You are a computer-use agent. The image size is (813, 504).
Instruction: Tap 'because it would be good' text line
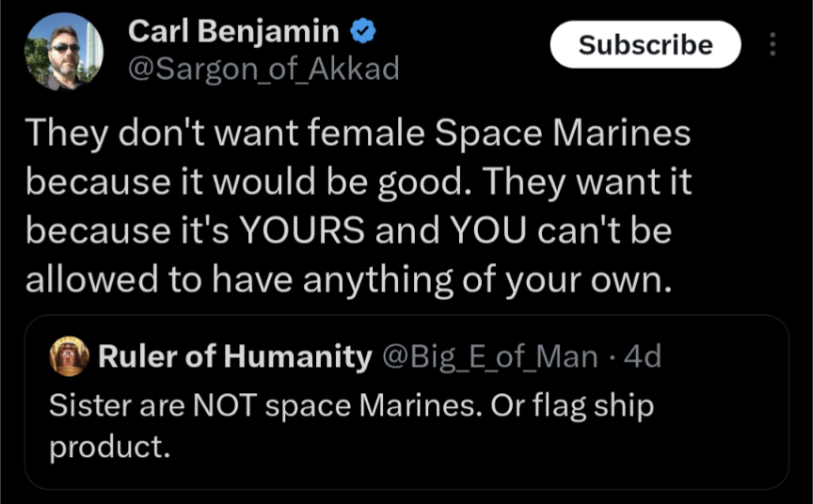click(x=244, y=181)
